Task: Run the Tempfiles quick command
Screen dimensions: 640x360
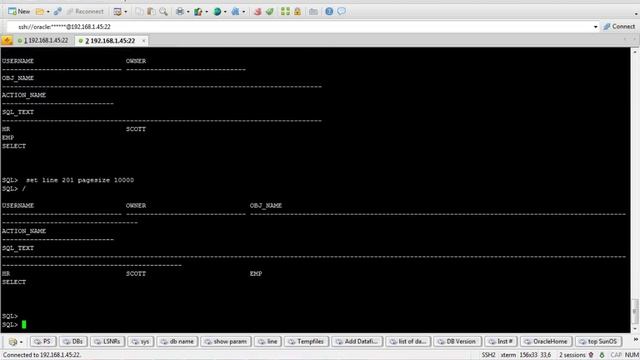Action: coord(306,341)
